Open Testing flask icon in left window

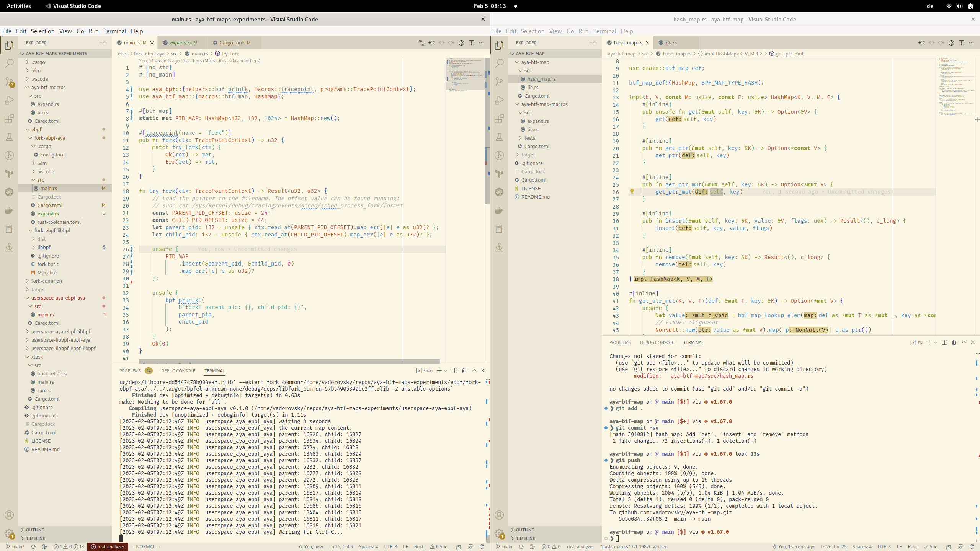click(x=9, y=137)
